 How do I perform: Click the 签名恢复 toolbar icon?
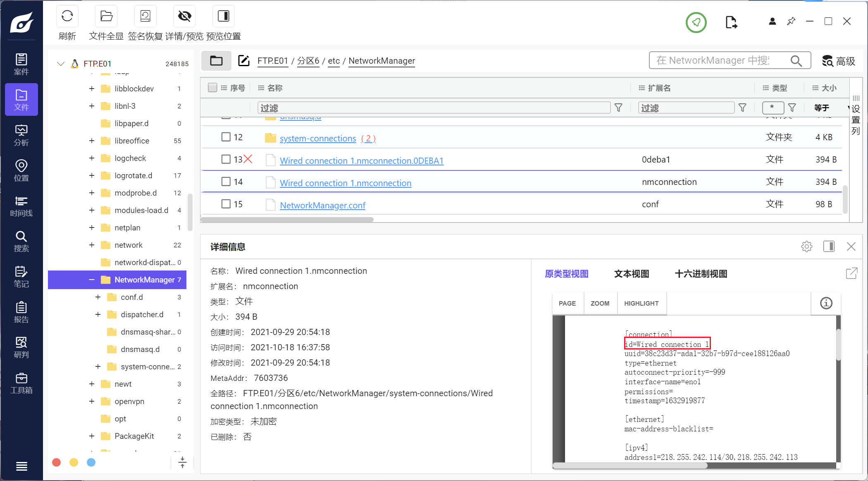[145, 16]
